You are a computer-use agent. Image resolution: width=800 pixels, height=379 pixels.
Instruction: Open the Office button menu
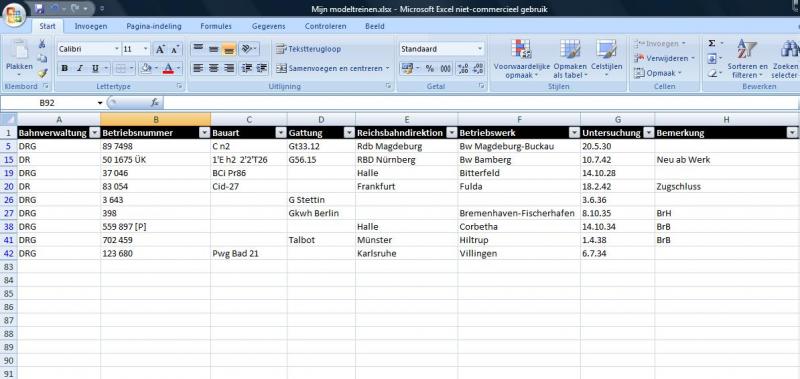pos(14,14)
